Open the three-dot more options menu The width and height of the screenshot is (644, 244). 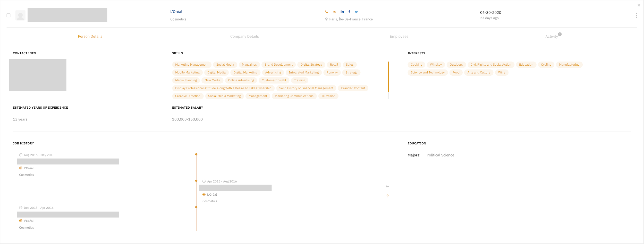[x=636, y=15]
